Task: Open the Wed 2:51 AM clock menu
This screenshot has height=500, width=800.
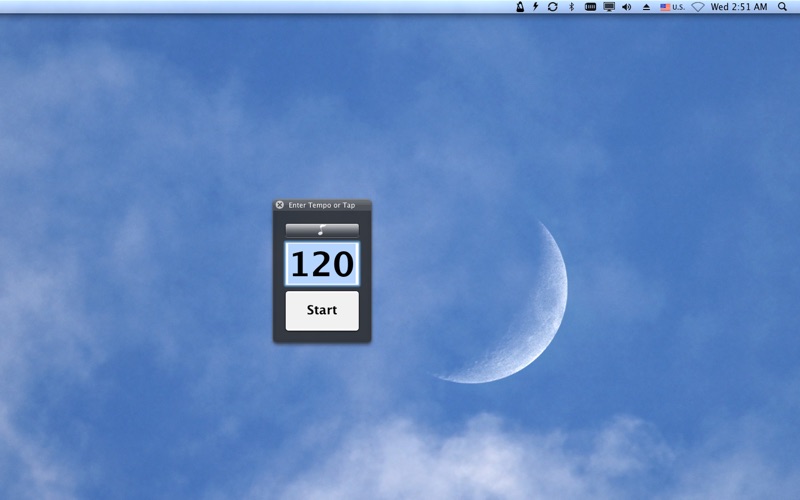Action: click(739, 7)
